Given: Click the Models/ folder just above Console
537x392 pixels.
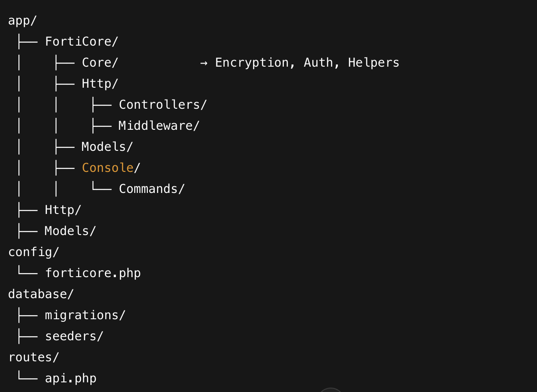Looking at the screenshot, I should click(107, 147).
